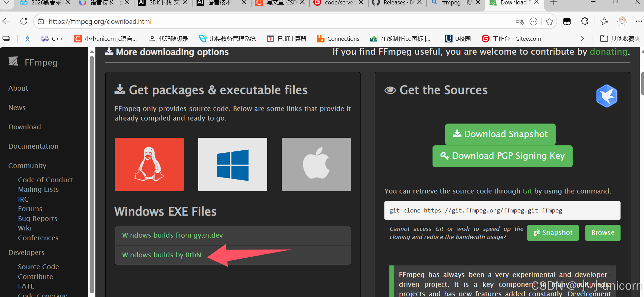Open browser settings and more menu
Image resolution: width=644 pixels, height=297 pixels.
(x=639, y=21)
